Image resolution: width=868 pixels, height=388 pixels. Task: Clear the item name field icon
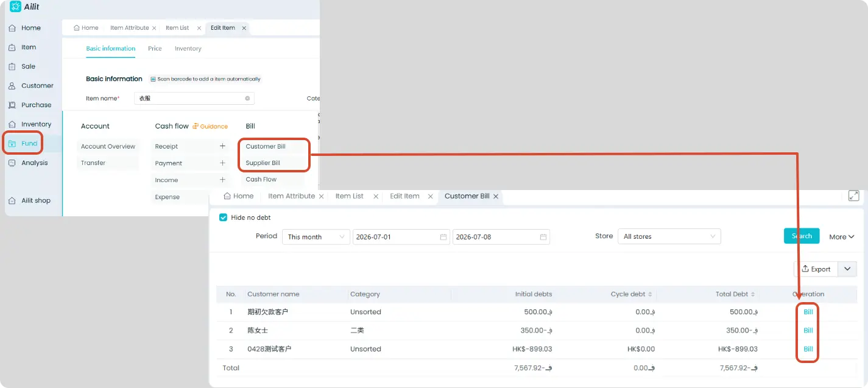[x=247, y=98]
